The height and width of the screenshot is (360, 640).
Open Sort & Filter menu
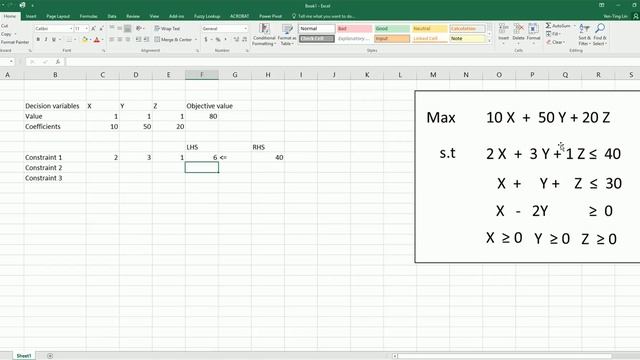584,34
